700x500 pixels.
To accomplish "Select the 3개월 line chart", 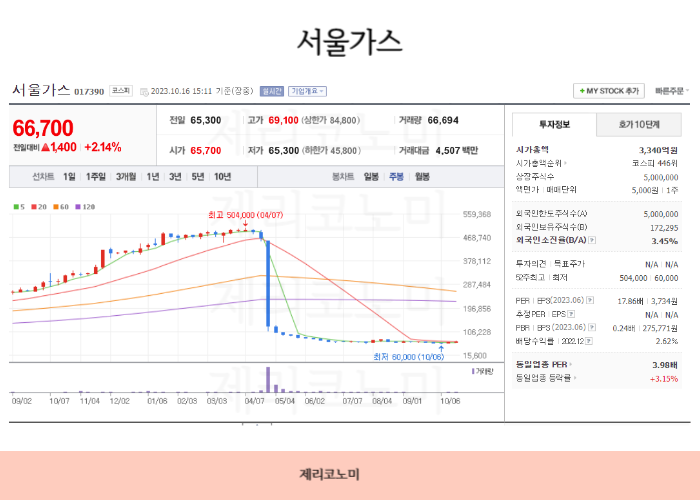I will coord(126,177).
